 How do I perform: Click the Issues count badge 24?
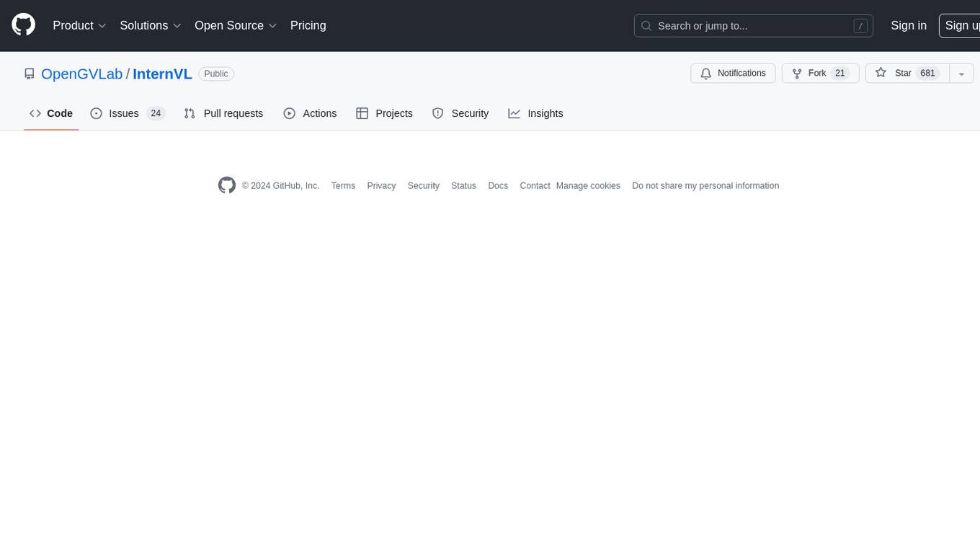156,113
